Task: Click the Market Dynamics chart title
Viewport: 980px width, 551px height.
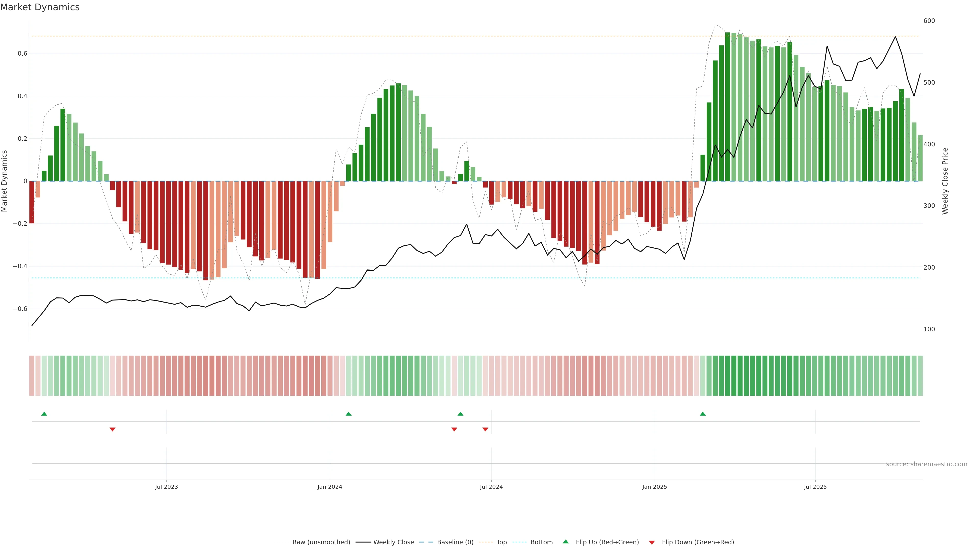Action: (x=40, y=7)
